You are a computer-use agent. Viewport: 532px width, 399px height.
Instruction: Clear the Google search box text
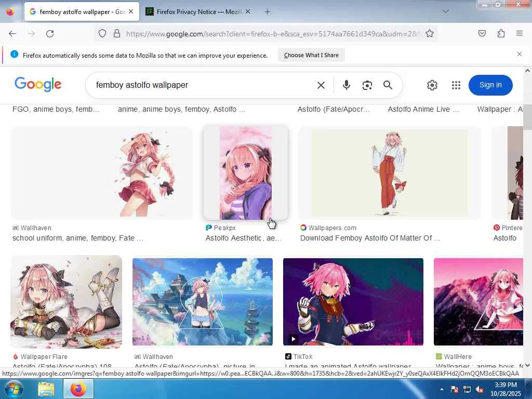coord(321,85)
